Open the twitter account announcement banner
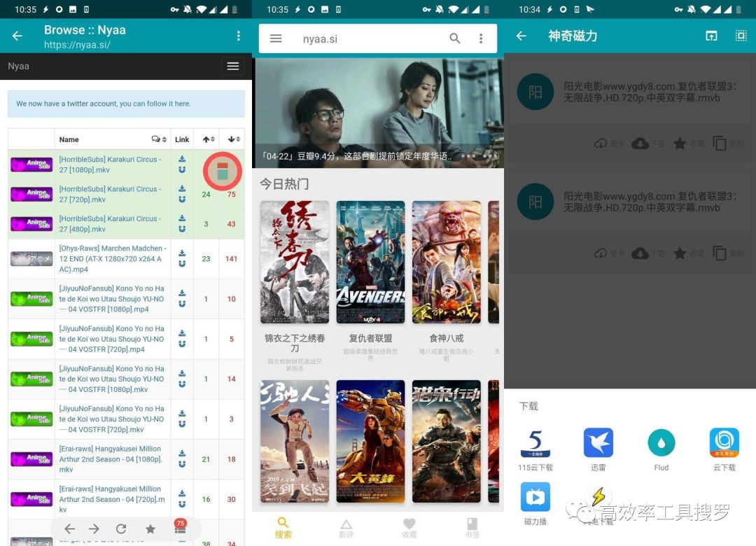Image resolution: width=756 pixels, height=546 pixels. [x=126, y=104]
